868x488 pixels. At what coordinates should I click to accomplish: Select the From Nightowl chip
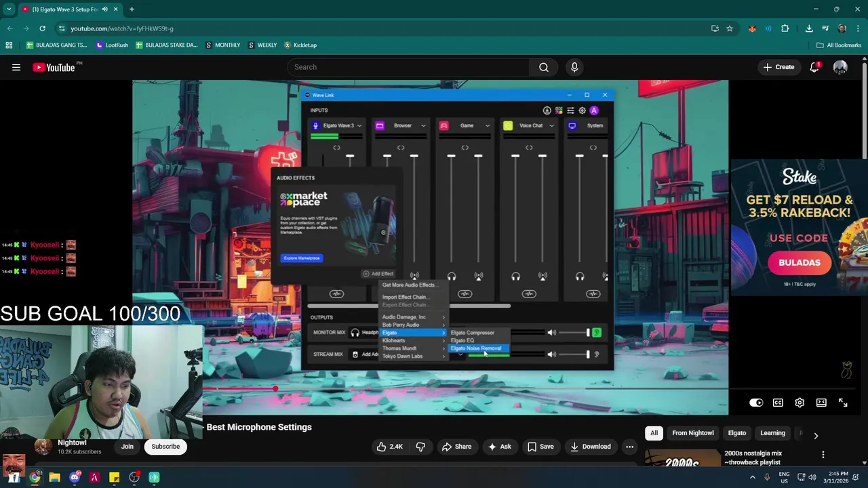(693, 433)
